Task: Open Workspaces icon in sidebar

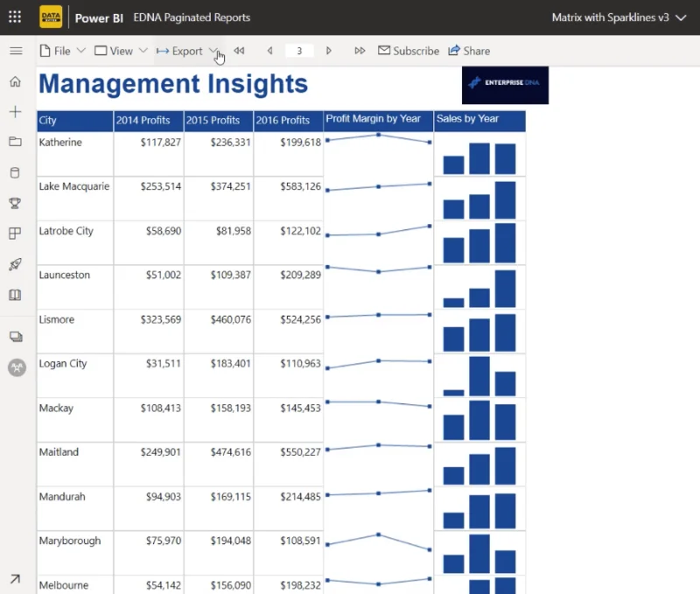Action: click(x=16, y=337)
